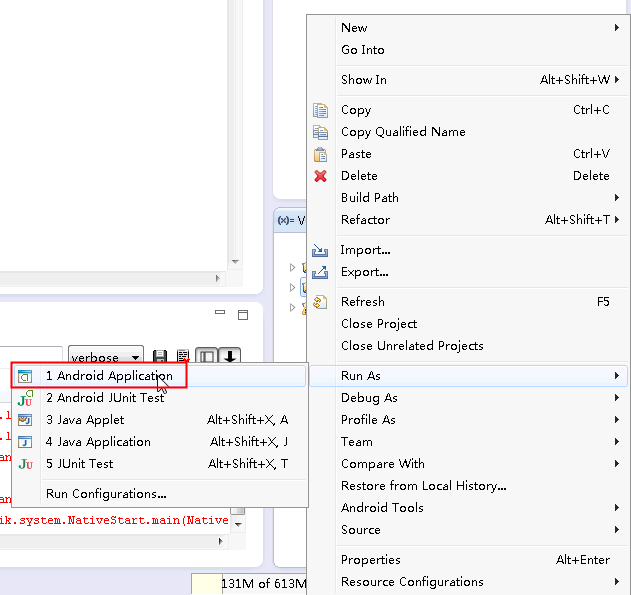Click the LogCat filter input field
Screen dimensions: 631x595
coord(31,354)
